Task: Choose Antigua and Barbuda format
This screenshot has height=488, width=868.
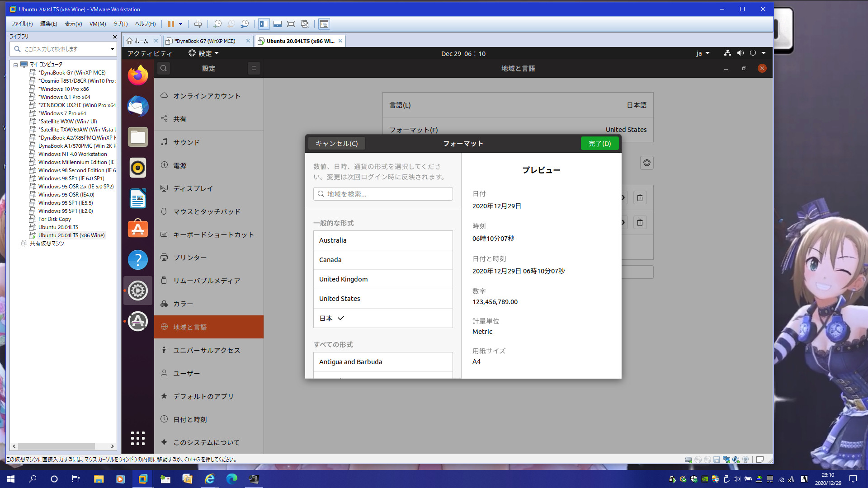Action: pyautogui.click(x=383, y=362)
